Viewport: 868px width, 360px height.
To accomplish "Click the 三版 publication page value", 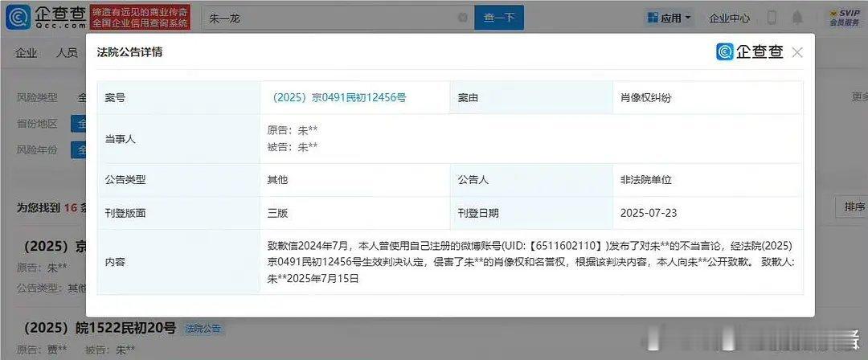I will coord(277,213).
